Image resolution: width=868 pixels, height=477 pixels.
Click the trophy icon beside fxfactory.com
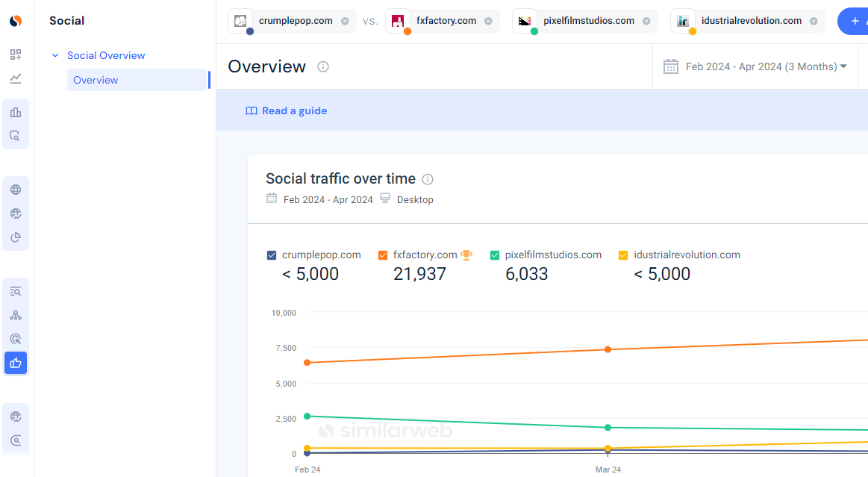click(x=466, y=255)
